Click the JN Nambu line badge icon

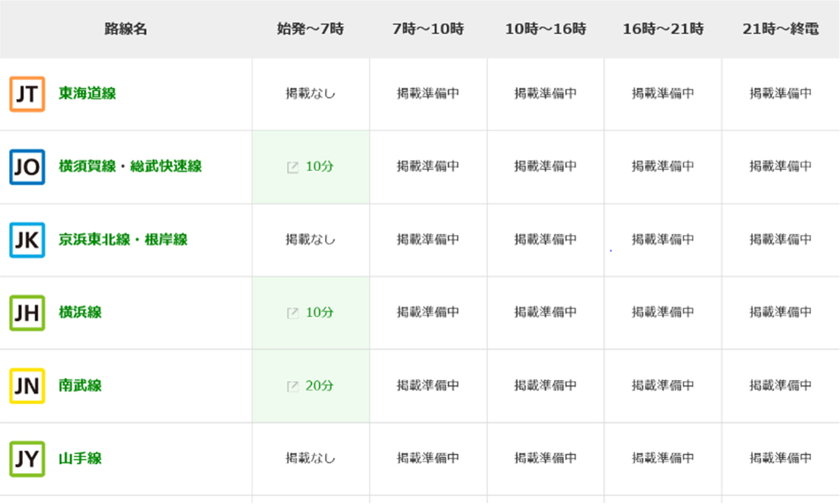(x=27, y=386)
